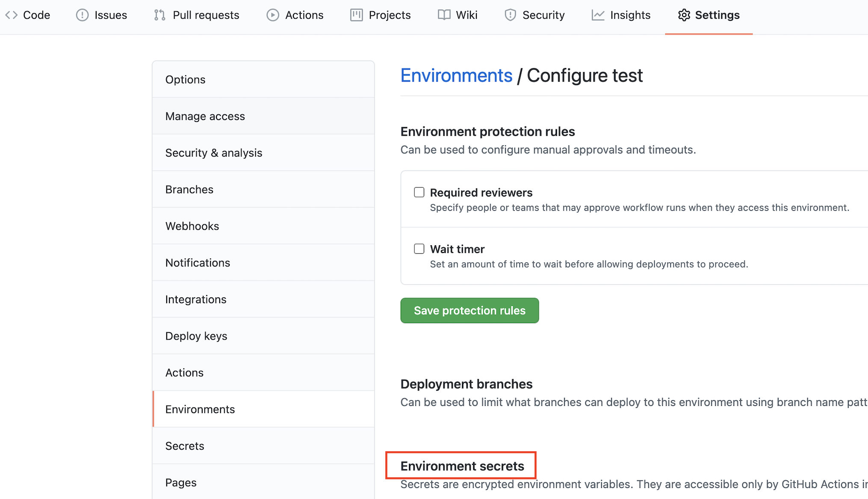This screenshot has height=499, width=868.
Task: Click the Settings gear icon
Action: coord(684,15)
